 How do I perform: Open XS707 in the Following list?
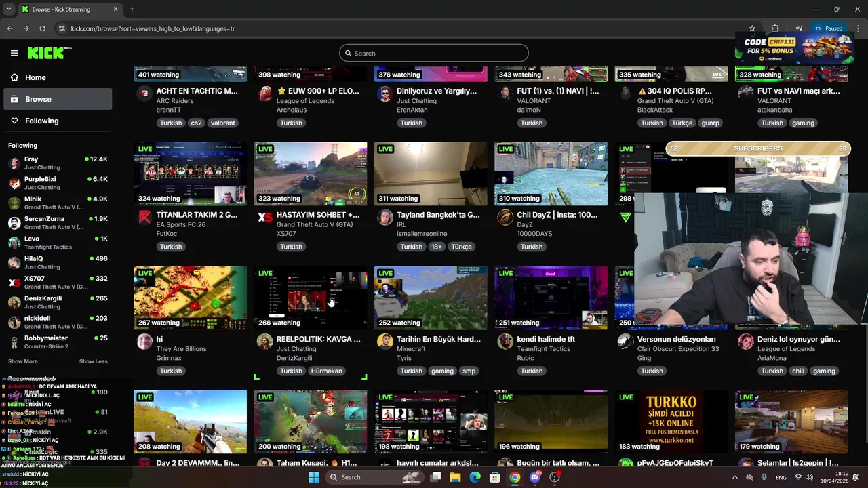pos(58,282)
